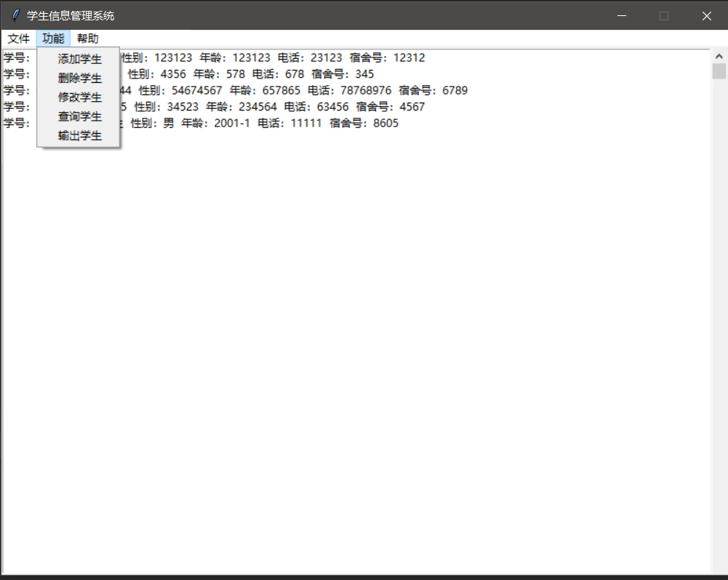Click the text 年龄: 578
Image resolution: width=728 pixels, height=580 pixels.
[x=219, y=74]
